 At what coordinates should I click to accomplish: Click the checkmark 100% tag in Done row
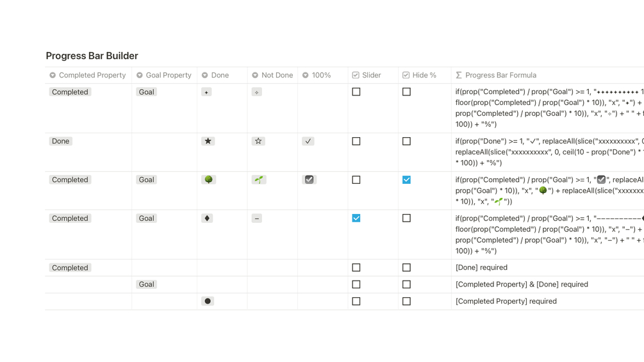point(308,141)
